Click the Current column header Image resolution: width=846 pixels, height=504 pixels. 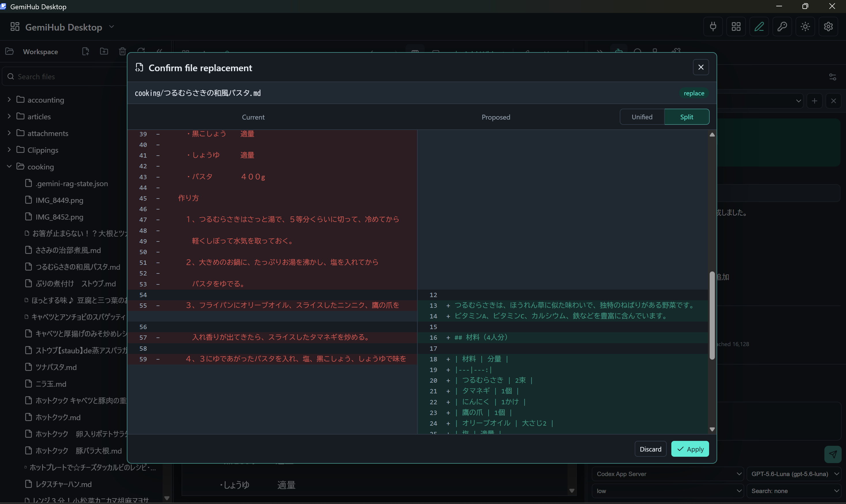click(x=253, y=117)
